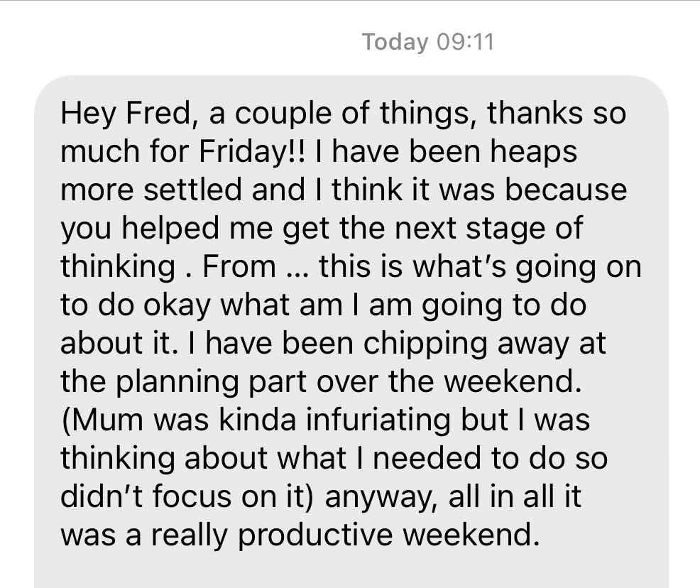Click the "Today 09:11" timestamp
The width and height of the screenshot is (700, 588).
tap(427, 43)
